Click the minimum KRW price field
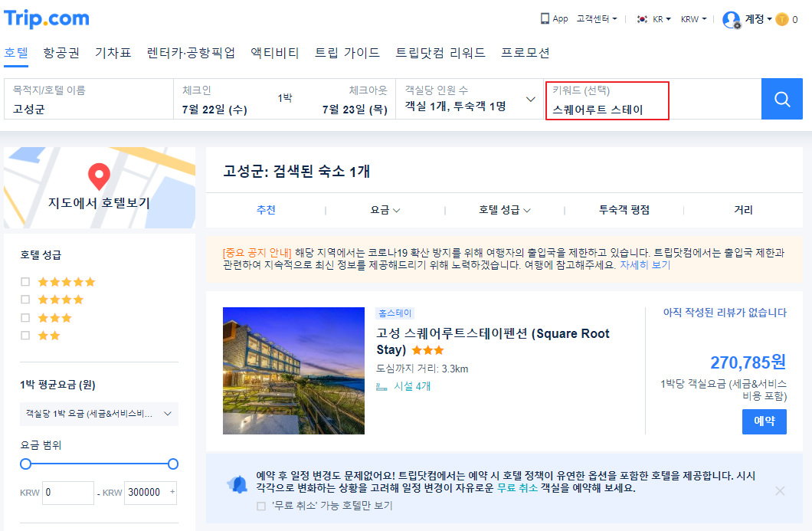The height and width of the screenshot is (531, 812). pyautogui.click(x=68, y=493)
